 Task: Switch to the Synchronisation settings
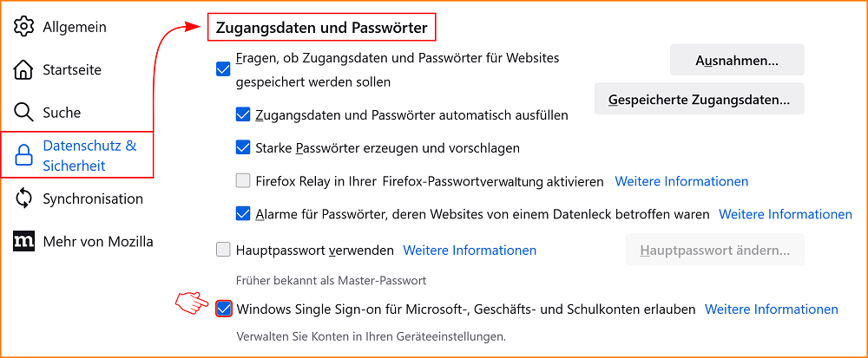pos(93,199)
